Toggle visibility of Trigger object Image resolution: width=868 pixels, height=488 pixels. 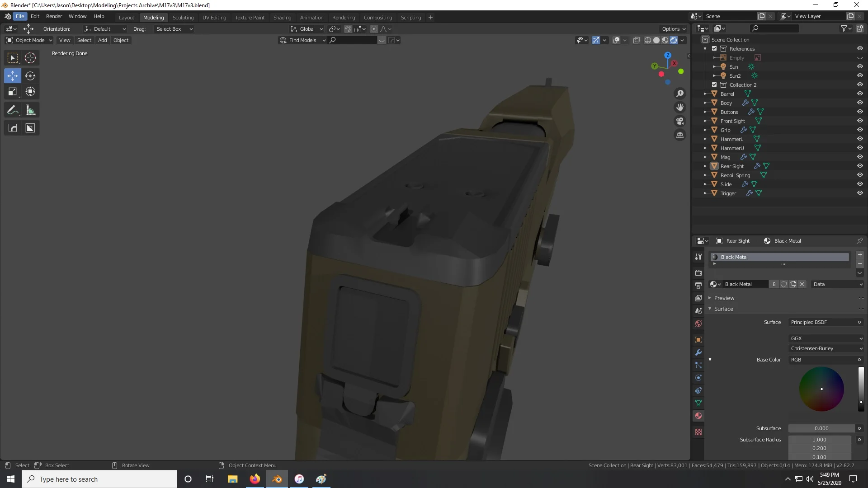(x=860, y=193)
